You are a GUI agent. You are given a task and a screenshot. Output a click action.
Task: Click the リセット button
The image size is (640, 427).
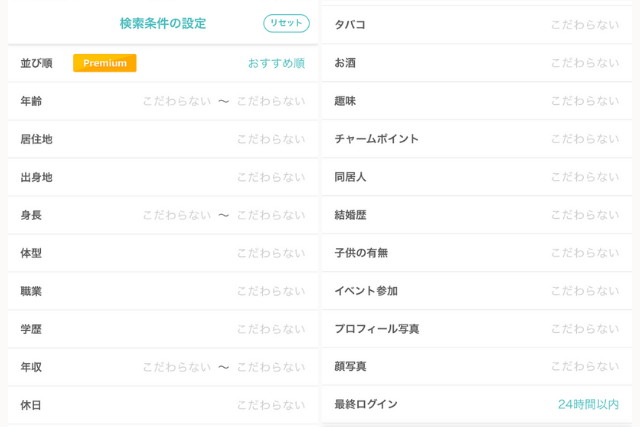[286, 23]
